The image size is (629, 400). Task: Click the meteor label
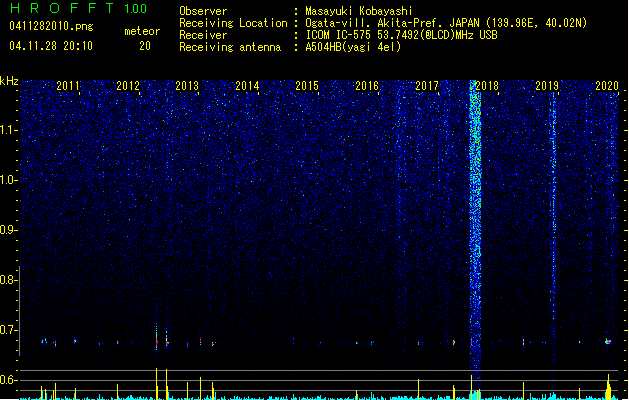(x=142, y=31)
